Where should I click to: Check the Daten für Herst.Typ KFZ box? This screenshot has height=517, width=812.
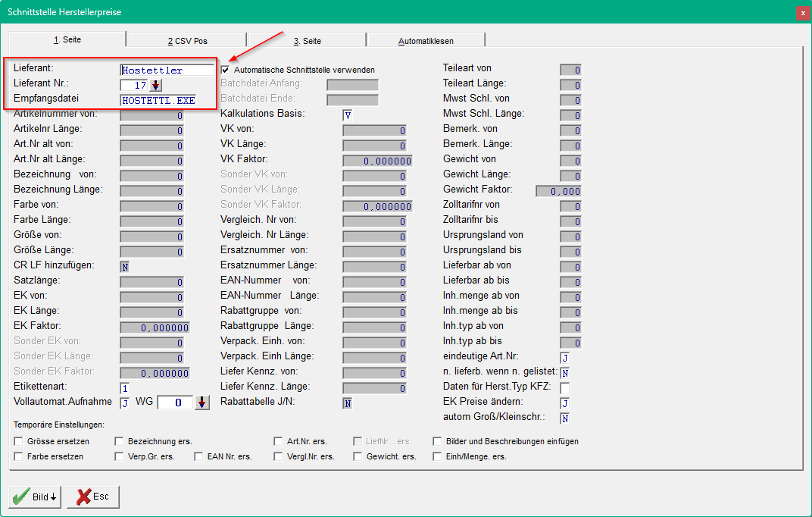point(565,388)
